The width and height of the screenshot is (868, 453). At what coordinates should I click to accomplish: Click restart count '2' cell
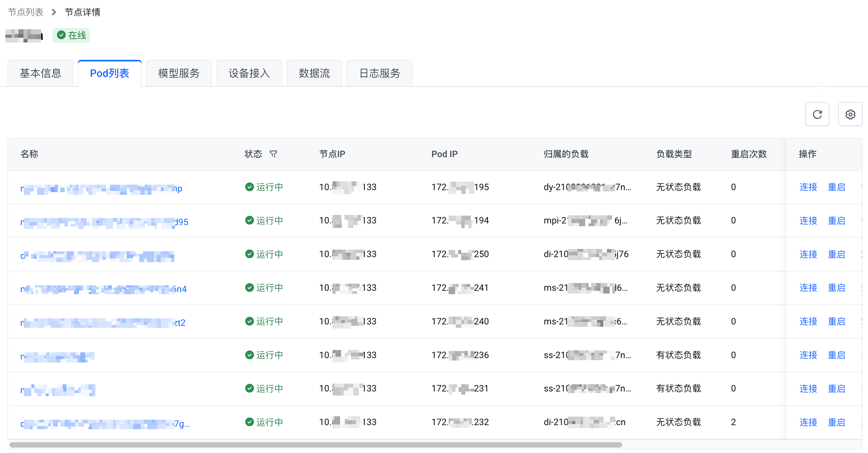[x=733, y=422]
